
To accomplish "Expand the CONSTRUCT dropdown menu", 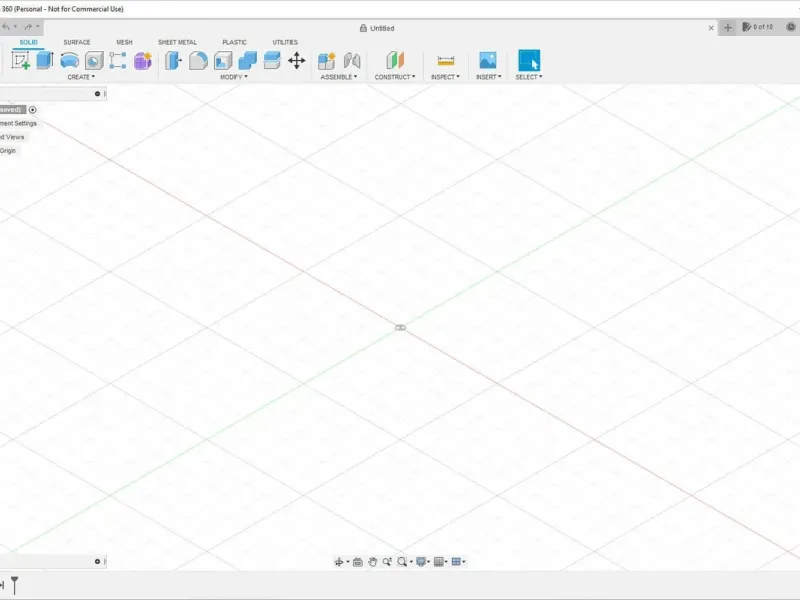I will (395, 77).
